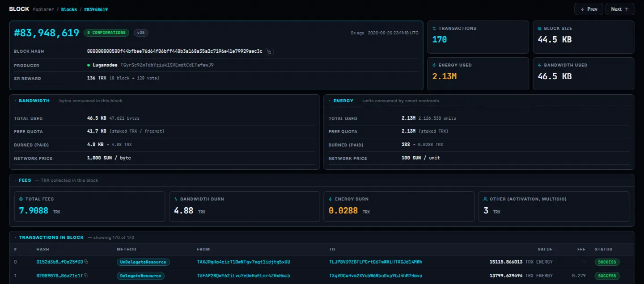Open recipient address TLJP8V39ZDFLPCrtG6TwWKLHTXGJd14MWh

[x=376, y=262]
